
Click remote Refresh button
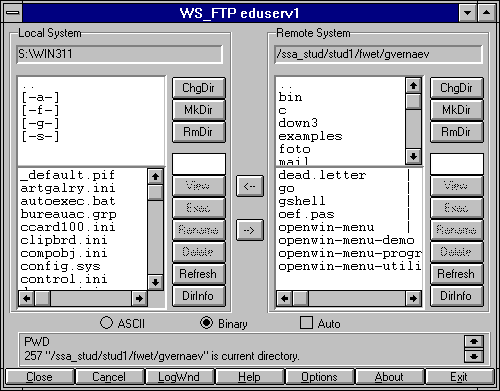tap(457, 274)
